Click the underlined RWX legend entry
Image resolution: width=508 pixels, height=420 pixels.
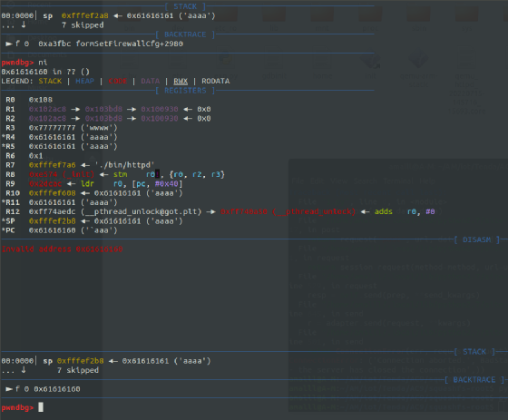[181, 81]
